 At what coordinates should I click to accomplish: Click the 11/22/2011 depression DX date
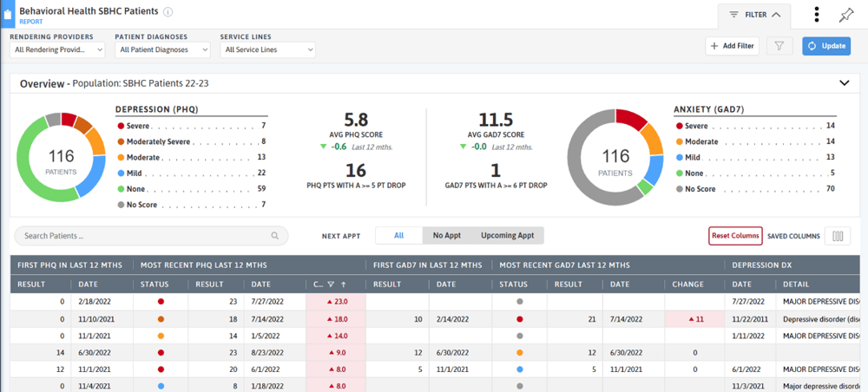(750, 319)
